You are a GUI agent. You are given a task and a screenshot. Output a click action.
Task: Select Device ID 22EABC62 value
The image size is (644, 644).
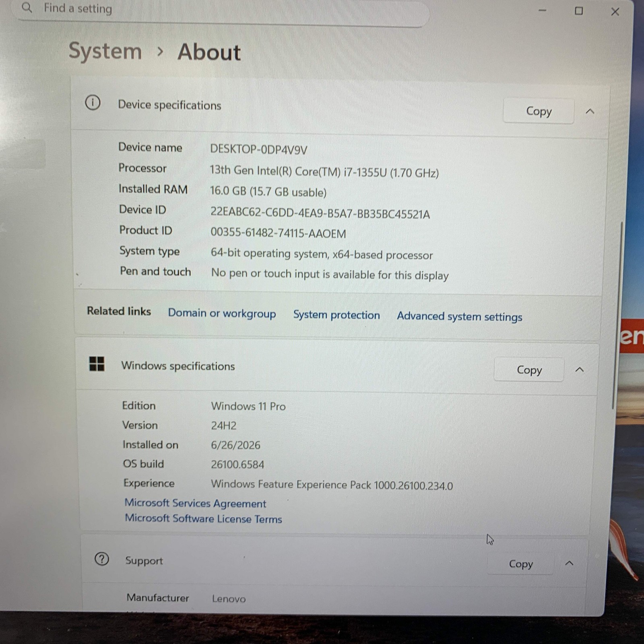coord(320,213)
